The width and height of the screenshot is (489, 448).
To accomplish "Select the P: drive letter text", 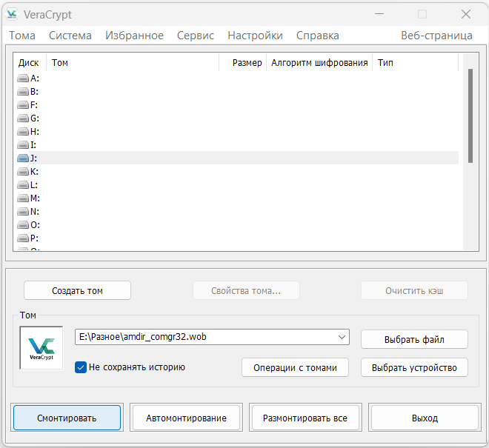I will click(x=34, y=238).
